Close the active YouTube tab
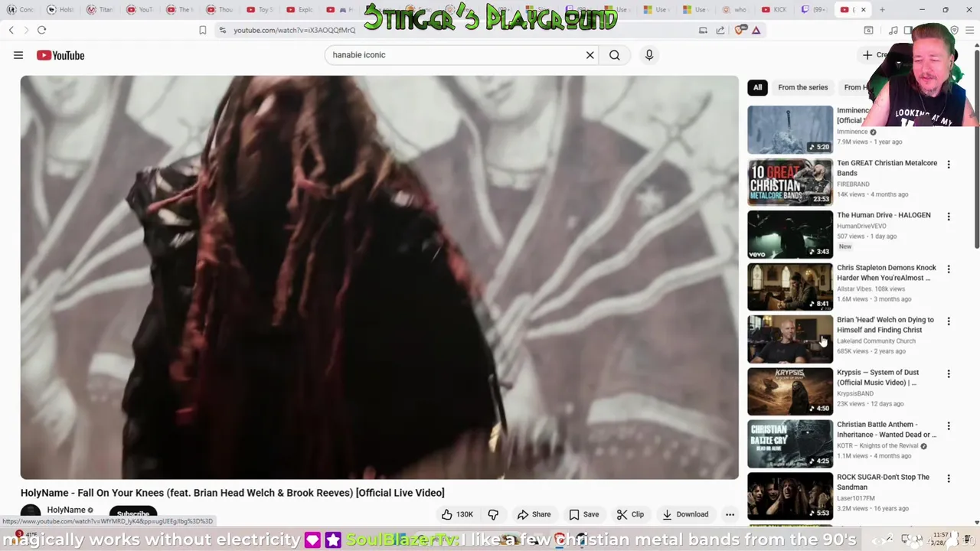 [x=863, y=10]
